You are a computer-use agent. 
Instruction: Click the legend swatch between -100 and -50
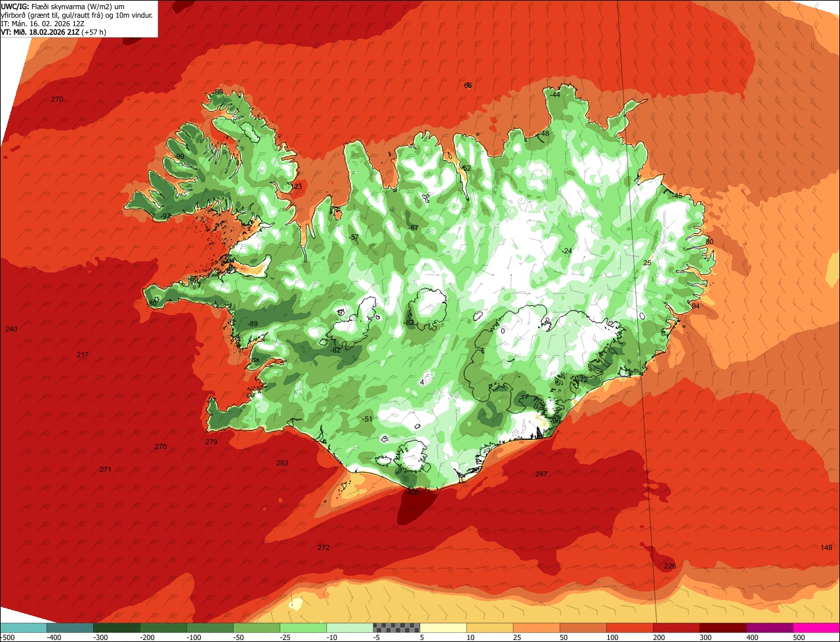[x=210, y=628]
